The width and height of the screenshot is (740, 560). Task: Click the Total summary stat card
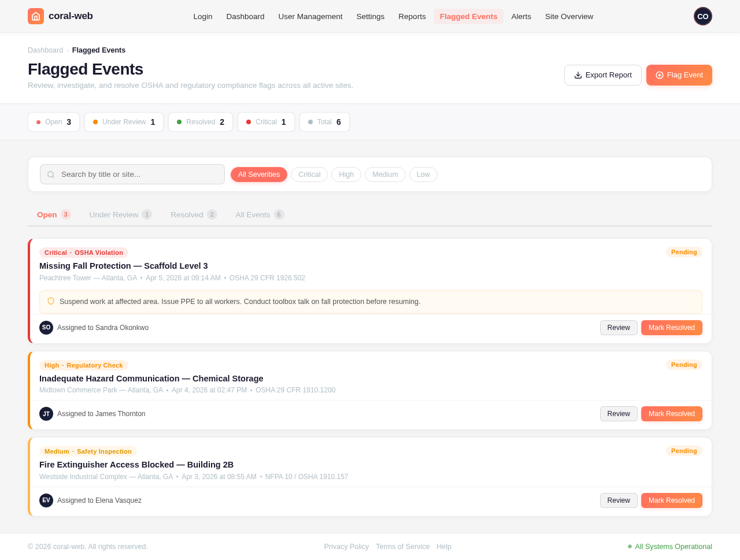pyautogui.click(x=324, y=122)
